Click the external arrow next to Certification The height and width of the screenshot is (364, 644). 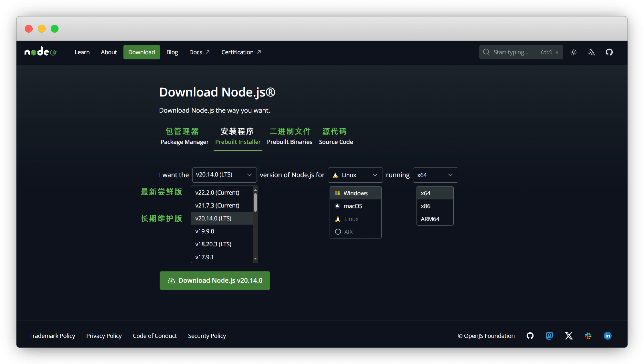point(259,52)
